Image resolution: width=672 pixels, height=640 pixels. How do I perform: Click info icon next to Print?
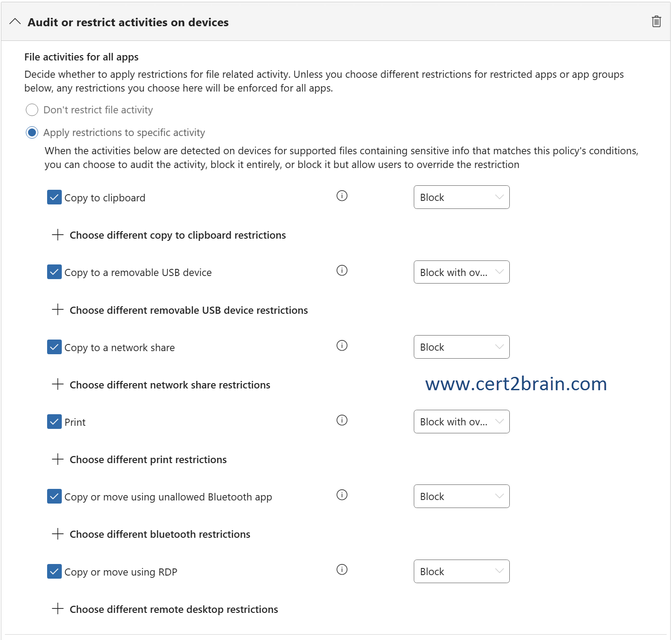(342, 420)
